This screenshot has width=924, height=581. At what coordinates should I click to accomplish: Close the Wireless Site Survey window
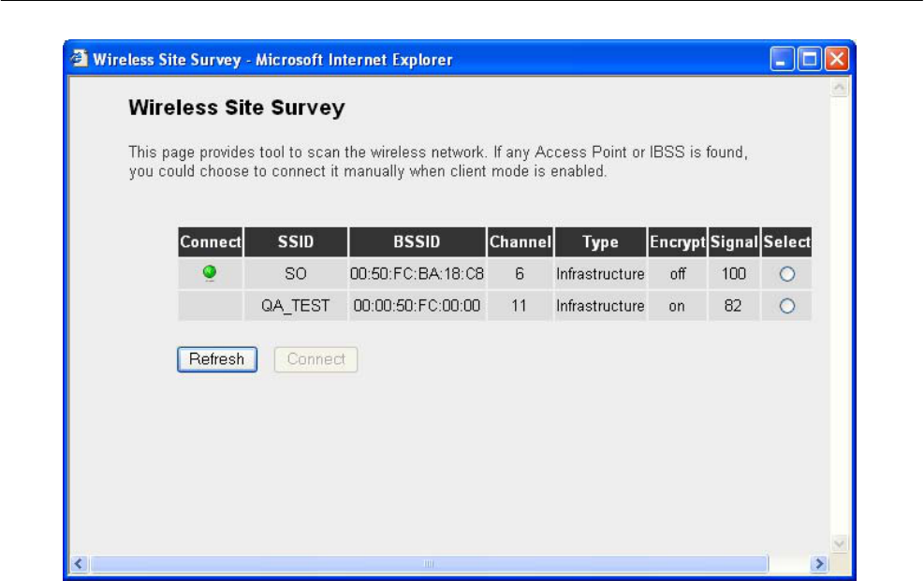(836, 60)
